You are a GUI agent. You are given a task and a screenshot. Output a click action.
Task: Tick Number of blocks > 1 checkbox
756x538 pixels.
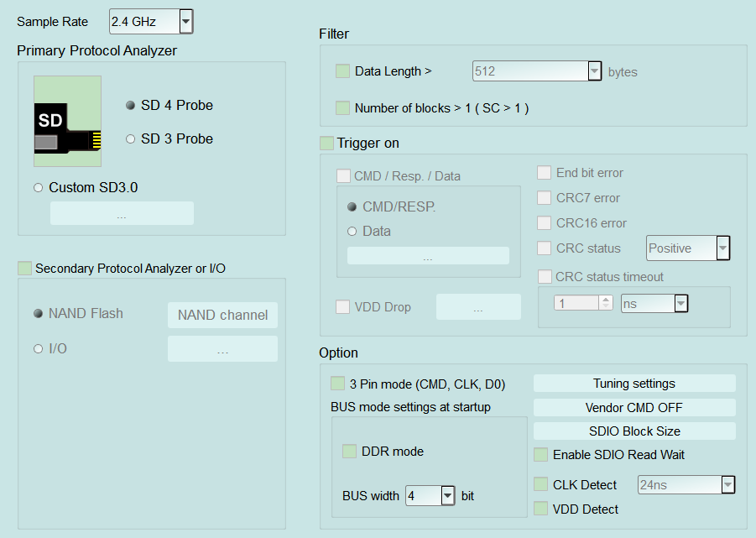pos(343,108)
